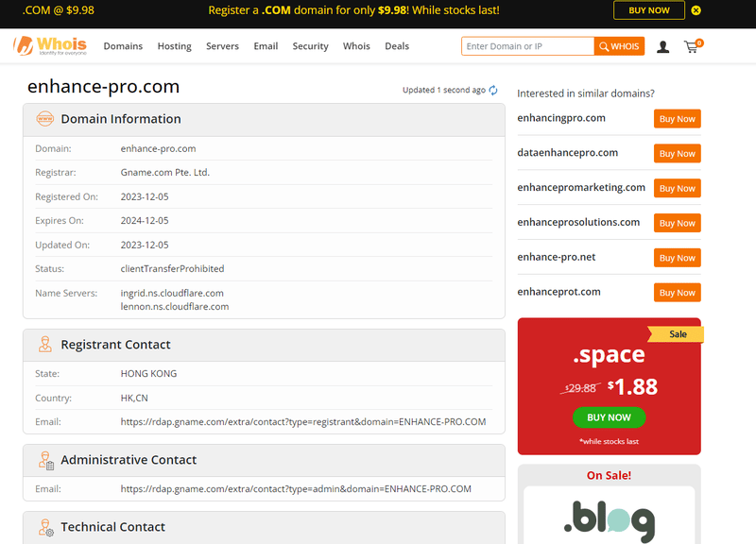
Task: Click the orange WHOIS search button
Action: pos(619,46)
